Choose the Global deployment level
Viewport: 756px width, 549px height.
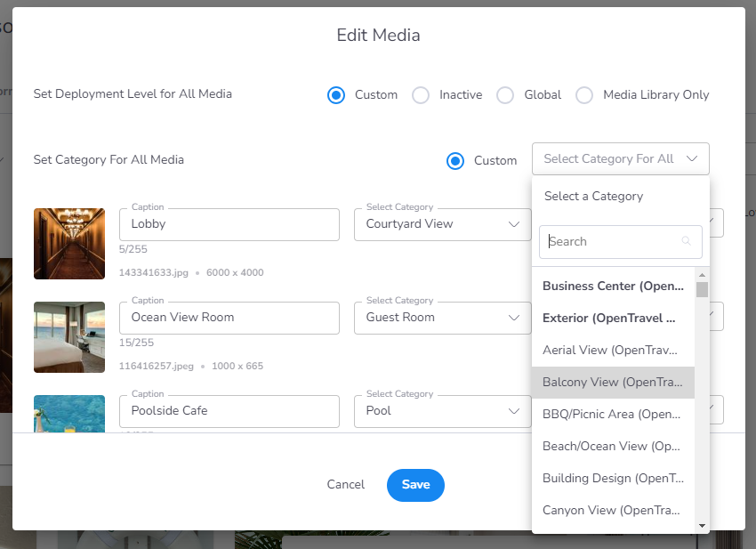(x=505, y=95)
